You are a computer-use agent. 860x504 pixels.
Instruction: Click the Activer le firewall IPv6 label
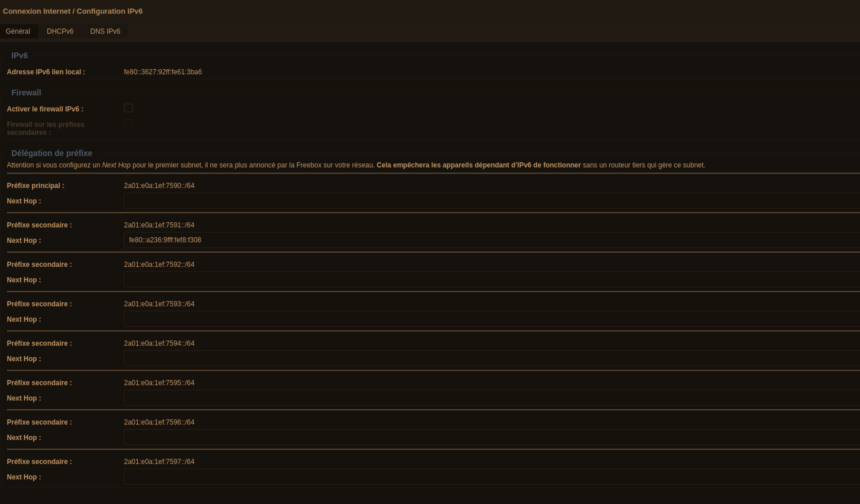pos(45,109)
